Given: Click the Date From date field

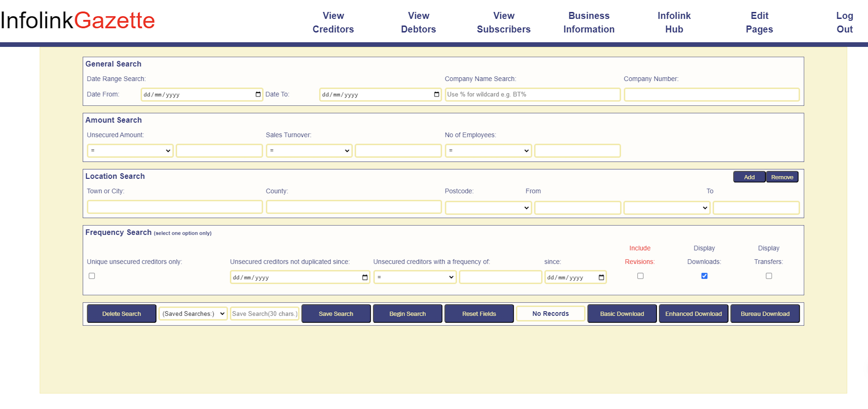Looking at the screenshot, I should 202,95.
